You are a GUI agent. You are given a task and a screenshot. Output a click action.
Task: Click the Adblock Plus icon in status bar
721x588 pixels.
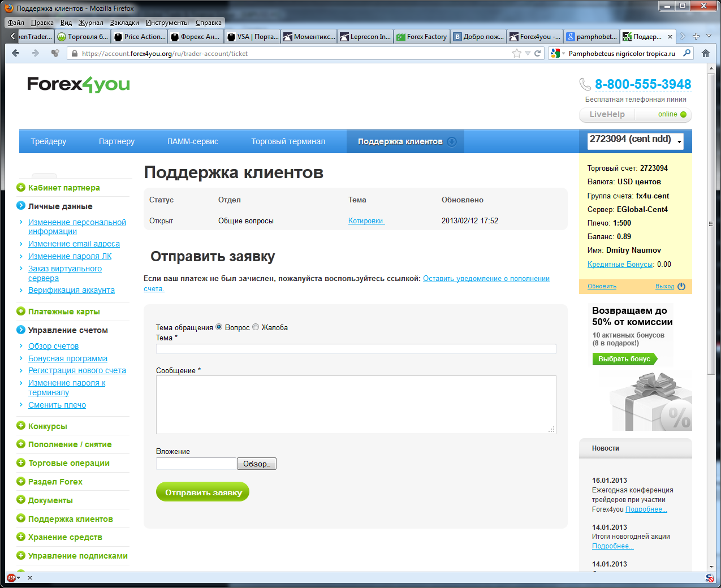pyautogui.click(x=11, y=578)
